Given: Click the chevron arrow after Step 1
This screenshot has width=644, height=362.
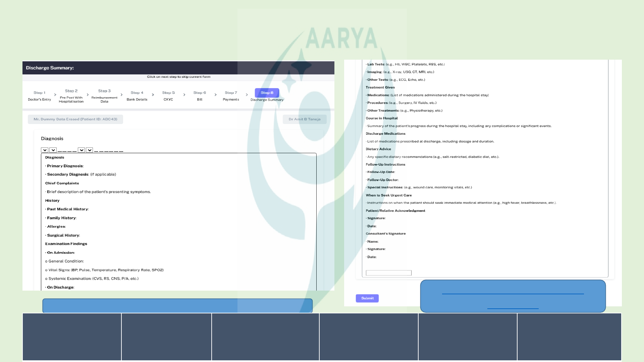Looking at the screenshot, I should [55, 95].
